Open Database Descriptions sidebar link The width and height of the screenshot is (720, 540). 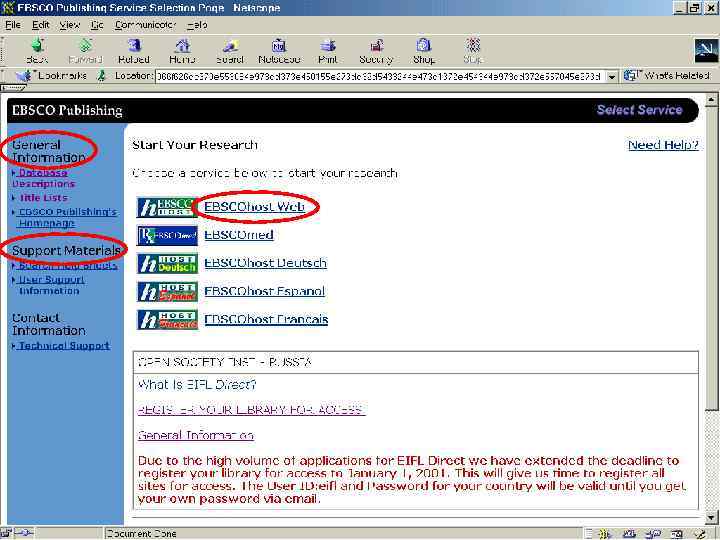[x=43, y=178]
